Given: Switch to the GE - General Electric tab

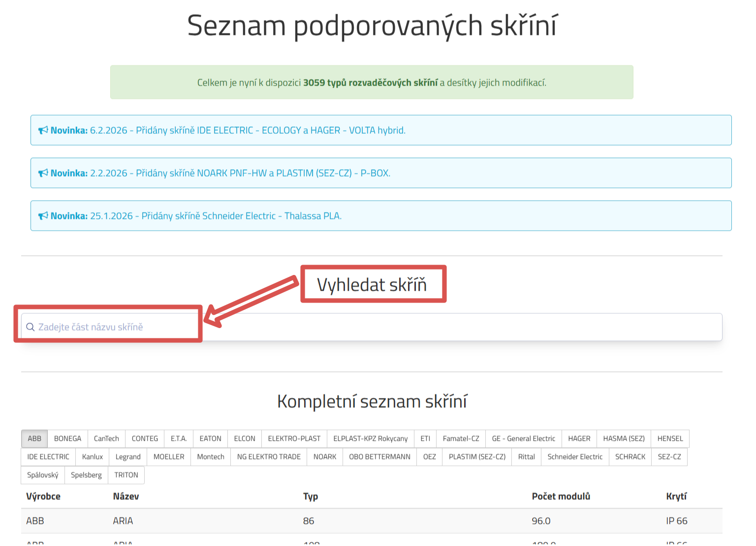Looking at the screenshot, I should (x=523, y=438).
